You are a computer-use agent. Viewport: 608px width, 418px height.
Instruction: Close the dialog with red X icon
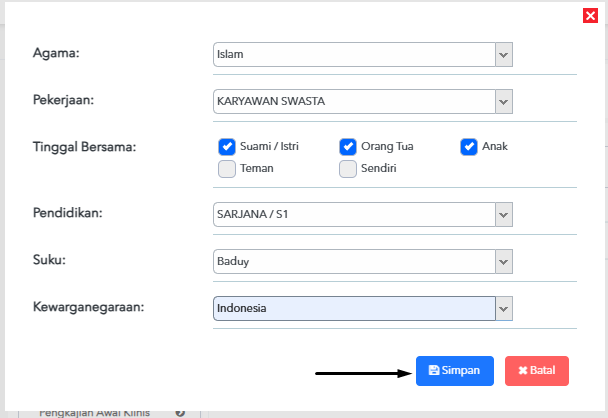coord(590,16)
